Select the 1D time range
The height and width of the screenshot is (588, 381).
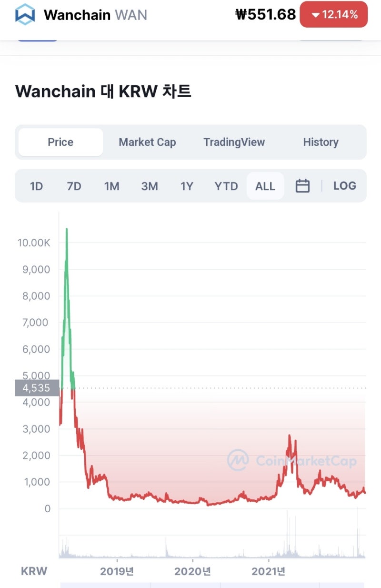pos(36,186)
